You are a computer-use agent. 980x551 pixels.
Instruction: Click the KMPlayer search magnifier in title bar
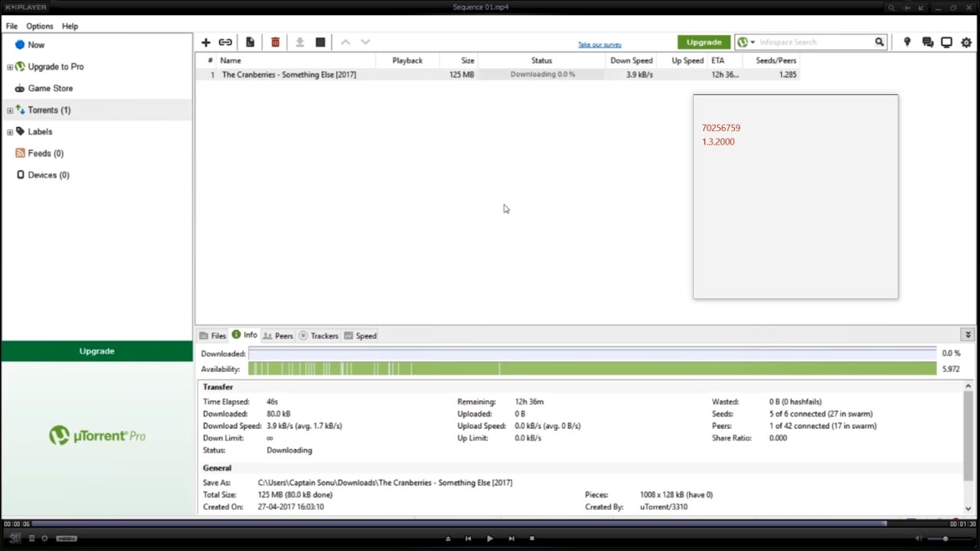click(891, 8)
